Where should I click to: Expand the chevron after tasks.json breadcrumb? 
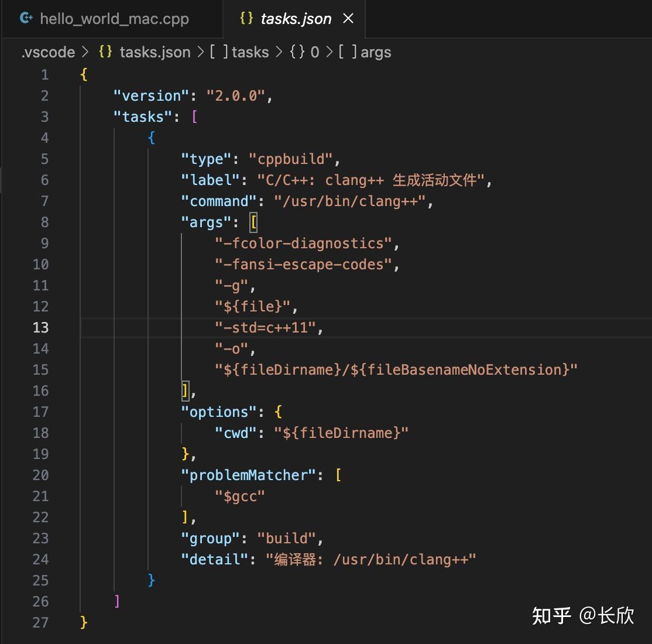tap(201, 52)
